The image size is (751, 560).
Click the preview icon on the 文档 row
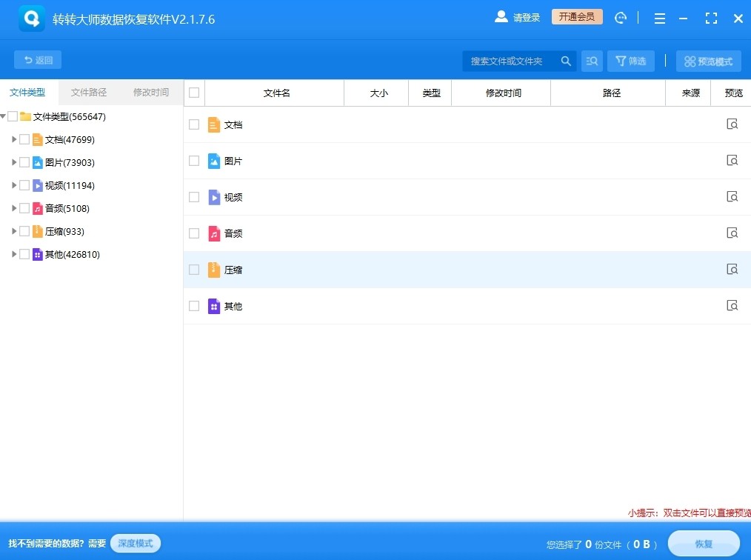[732, 124]
